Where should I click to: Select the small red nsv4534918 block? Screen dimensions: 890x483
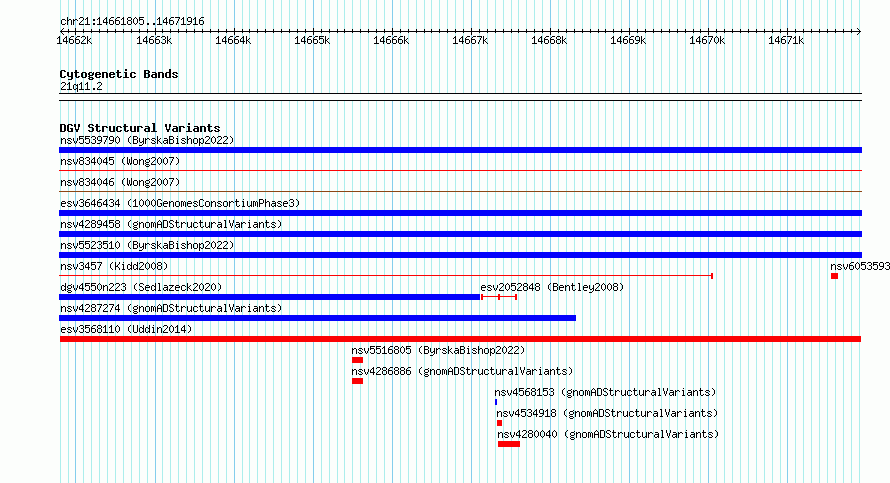(499, 423)
